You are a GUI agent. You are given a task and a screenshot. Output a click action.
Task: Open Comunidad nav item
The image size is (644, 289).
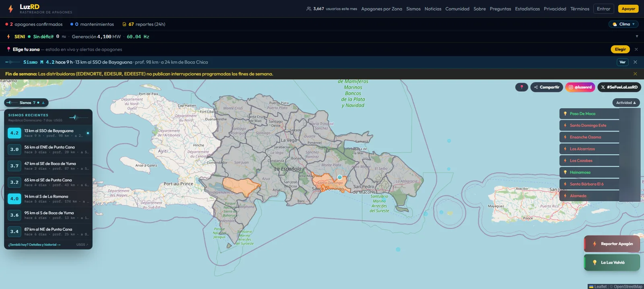pos(457,9)
